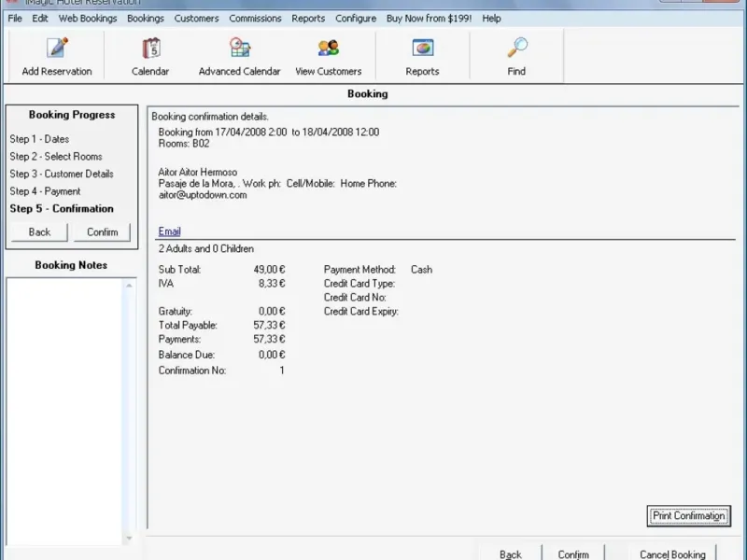
Task: Click Booking Notes scrollbar up arrow
Action: (x=129, y=286)
